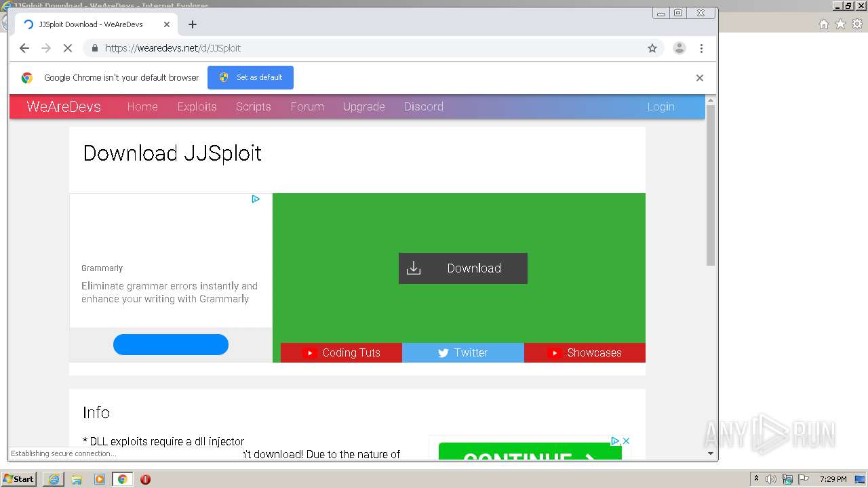
Task: Click the Set as default button
Action: click(x=251, y=77)
